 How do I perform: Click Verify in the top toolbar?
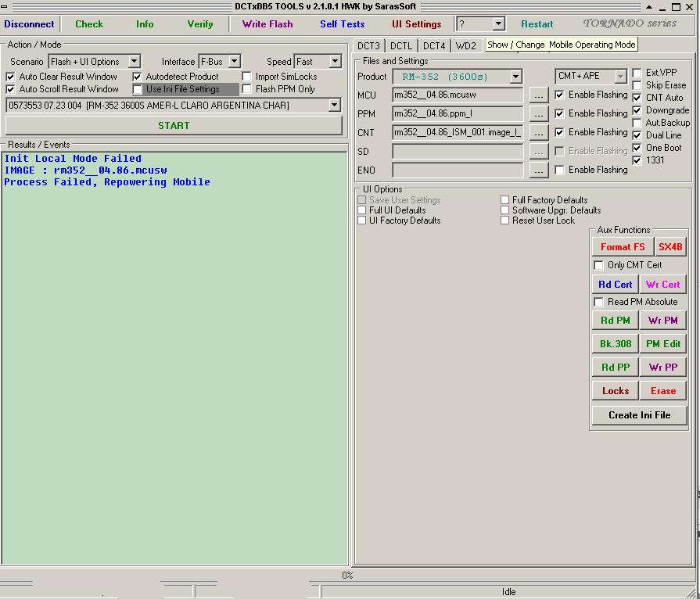pos(200,24)
